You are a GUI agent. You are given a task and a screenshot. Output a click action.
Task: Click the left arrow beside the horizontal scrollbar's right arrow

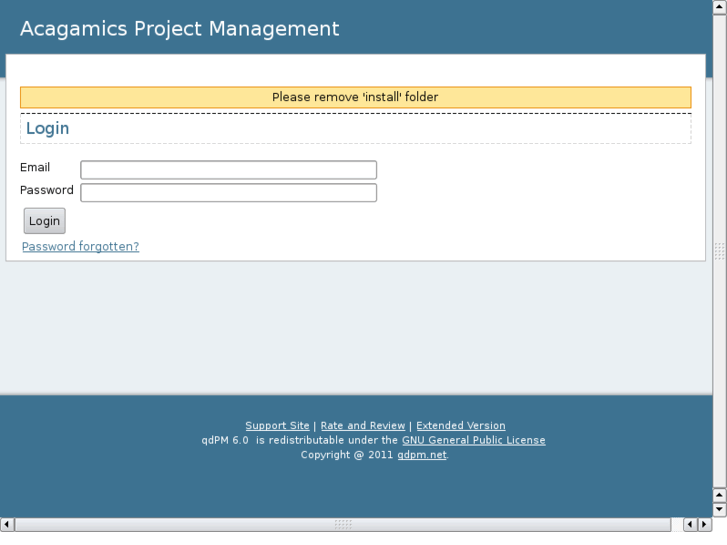[x=689, y=523]
